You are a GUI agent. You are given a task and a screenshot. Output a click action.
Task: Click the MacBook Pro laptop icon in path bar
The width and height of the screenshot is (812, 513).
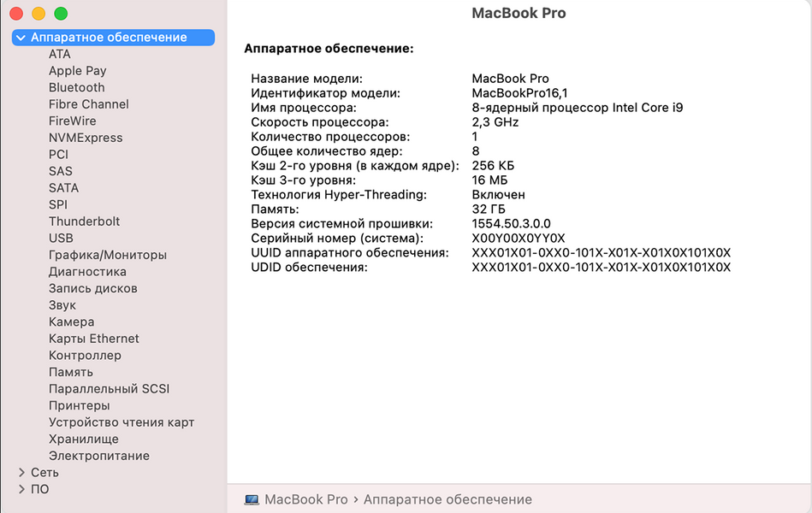point(252,499)
